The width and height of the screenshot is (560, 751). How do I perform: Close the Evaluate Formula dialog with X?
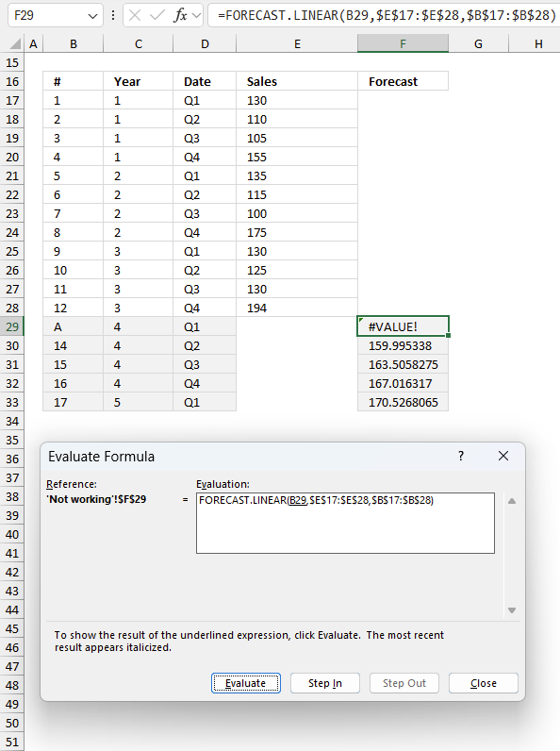(x=503, y=456)
